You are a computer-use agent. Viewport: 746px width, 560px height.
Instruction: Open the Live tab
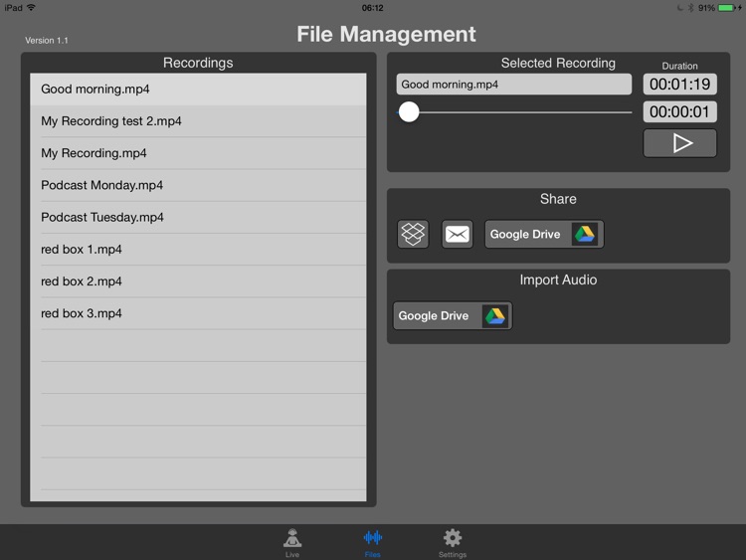click(292, 542)
